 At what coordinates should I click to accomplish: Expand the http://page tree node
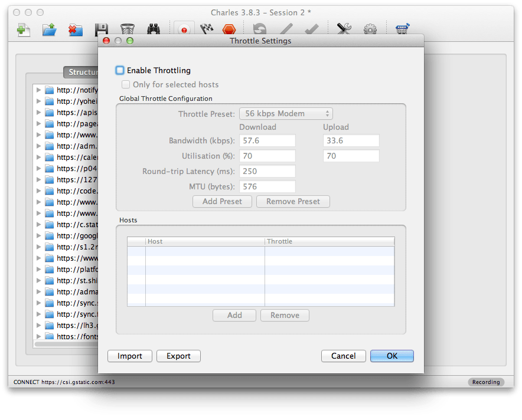[x=38, y=123]
